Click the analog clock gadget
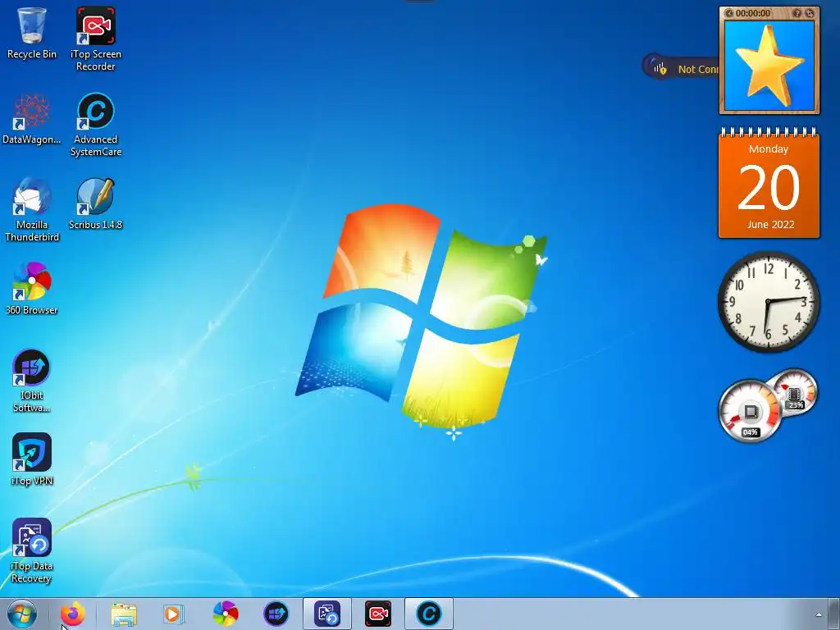The width and height of the screenshot is (840, 630). click(x=769, y=302)
